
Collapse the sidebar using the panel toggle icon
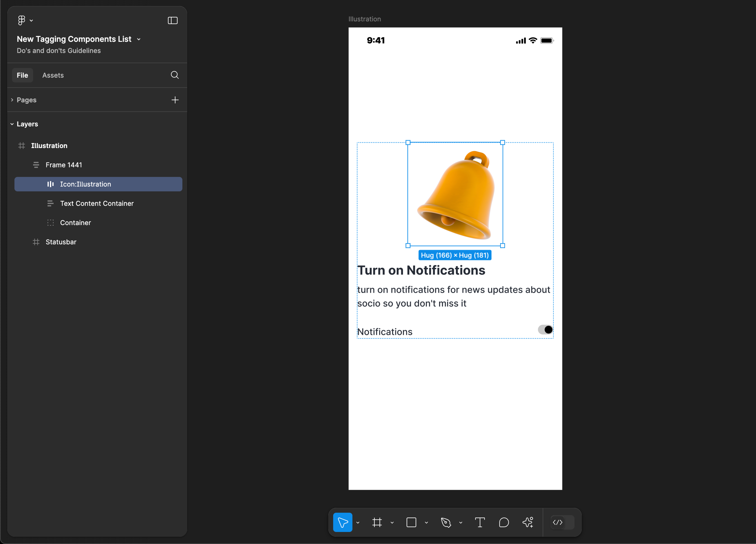point(173,20)
